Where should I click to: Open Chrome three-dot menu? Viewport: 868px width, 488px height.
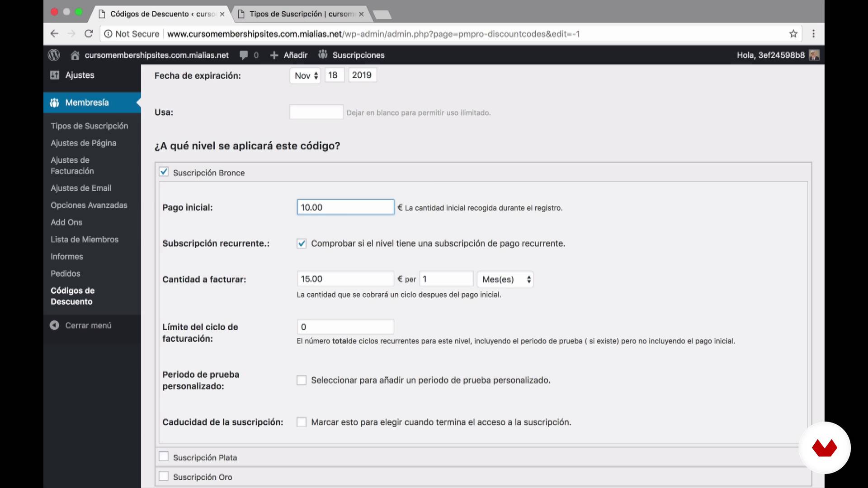(813, 33)
